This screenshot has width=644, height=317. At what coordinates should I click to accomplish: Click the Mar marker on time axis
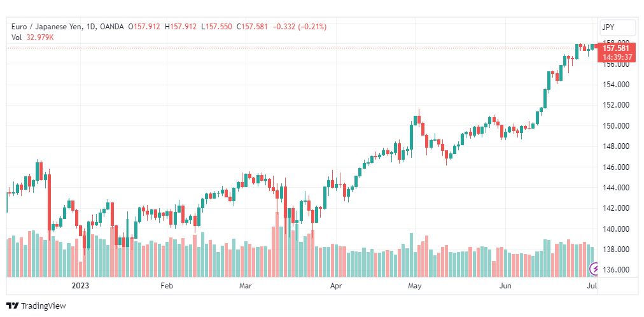[246, 286]
